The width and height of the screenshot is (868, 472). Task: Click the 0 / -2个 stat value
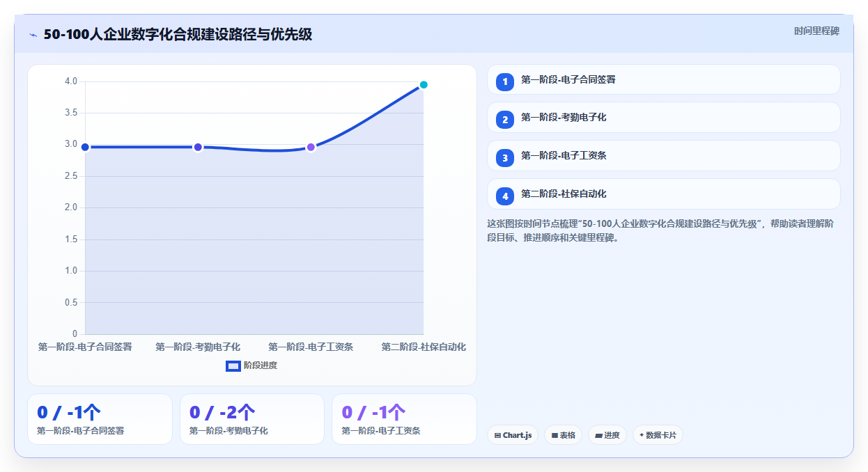(222, 413)
